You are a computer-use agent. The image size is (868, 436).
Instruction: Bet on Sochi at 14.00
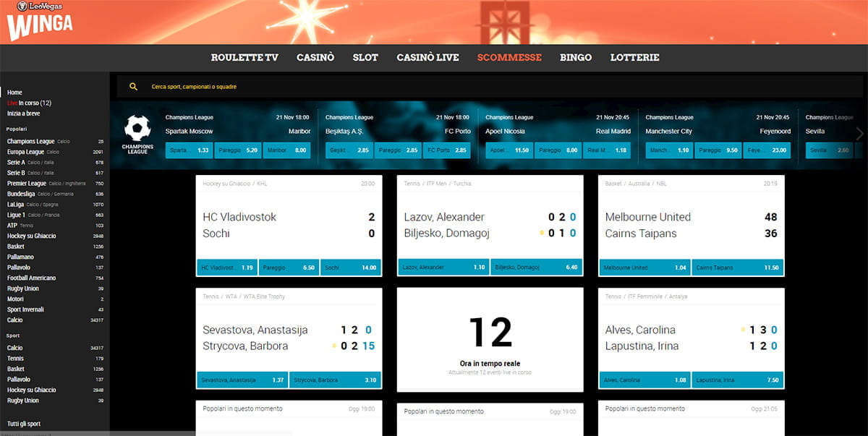351,268
